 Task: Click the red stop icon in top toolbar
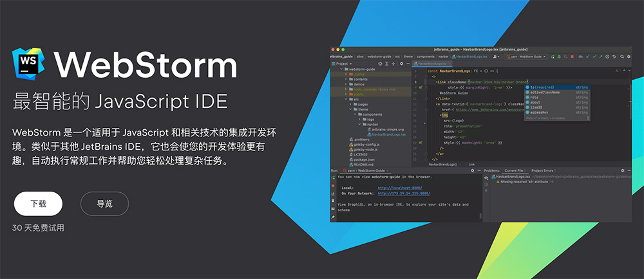click(572, 57)
